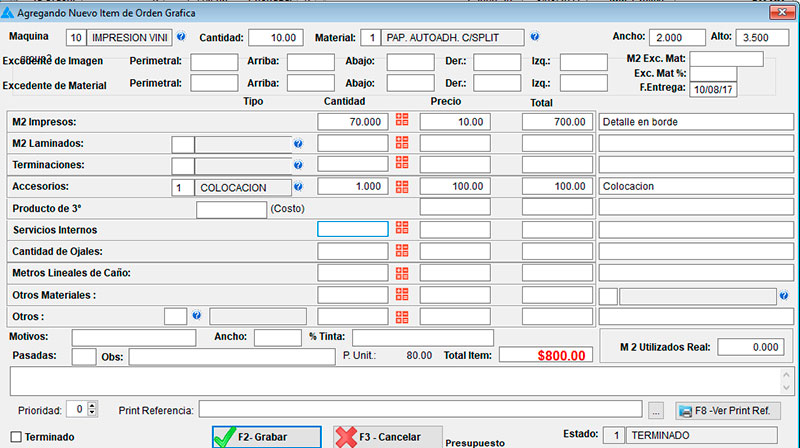Increase the Prioridad spinner value
The image size is (800, 448).
point(93,405)
